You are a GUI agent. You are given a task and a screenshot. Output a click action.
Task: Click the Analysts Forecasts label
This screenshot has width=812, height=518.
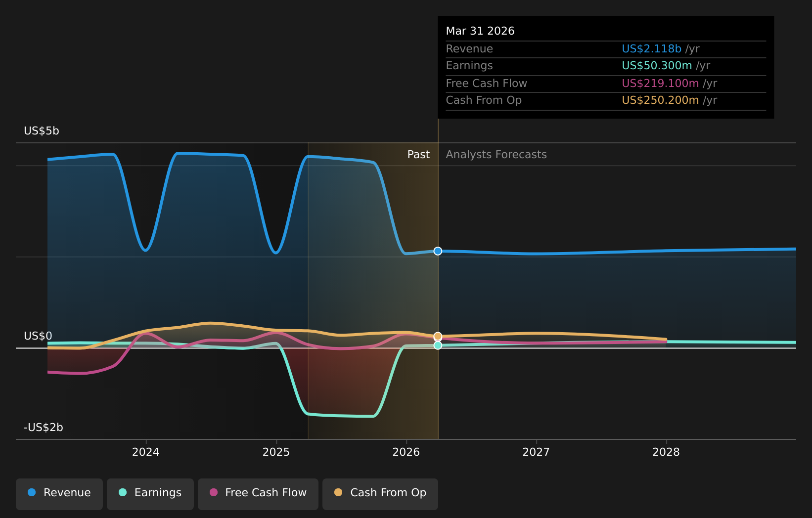(496, 155)
